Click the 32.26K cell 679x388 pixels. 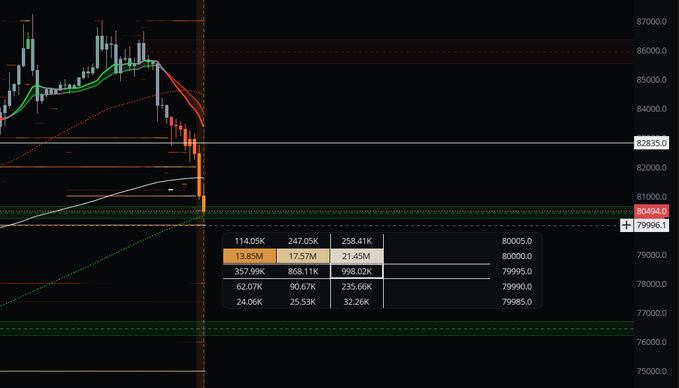pos(356,302)
